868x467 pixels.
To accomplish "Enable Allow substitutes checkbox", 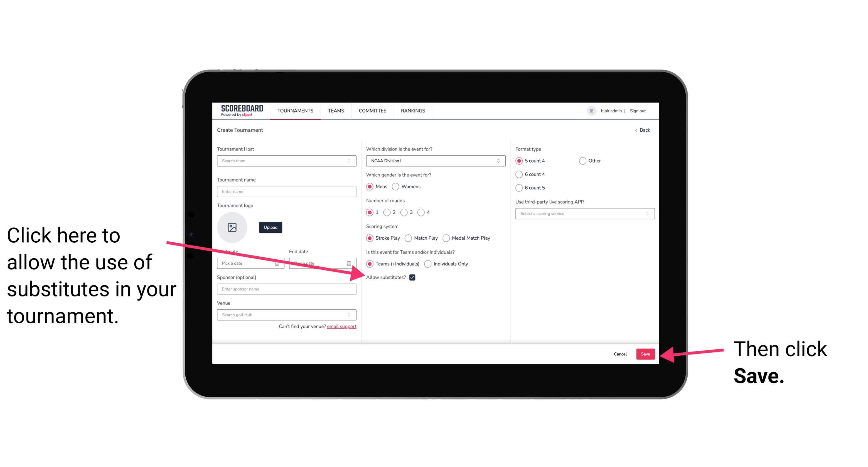I will pyautogui.click(x=413, y=277).
